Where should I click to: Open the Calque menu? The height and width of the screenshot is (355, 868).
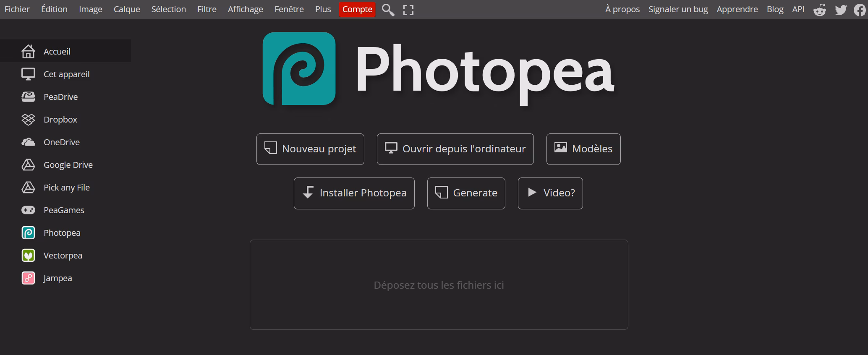pos(127,9)
